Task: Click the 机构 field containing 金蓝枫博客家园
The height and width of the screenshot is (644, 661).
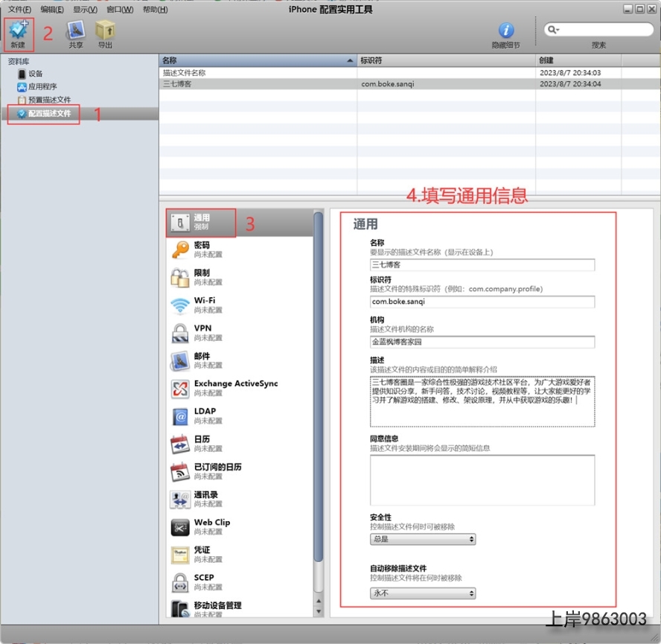Action: pyautogui.click(x=482, y=342)
